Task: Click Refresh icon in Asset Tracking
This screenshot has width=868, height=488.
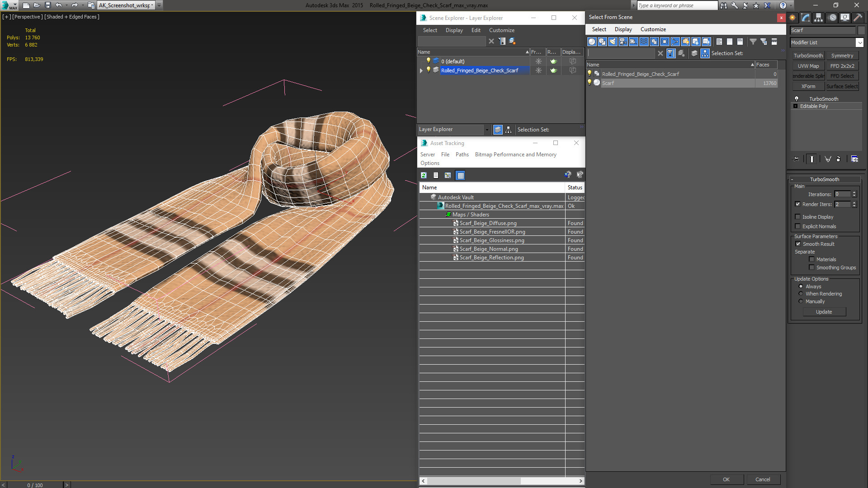Action: click(424, 175)
